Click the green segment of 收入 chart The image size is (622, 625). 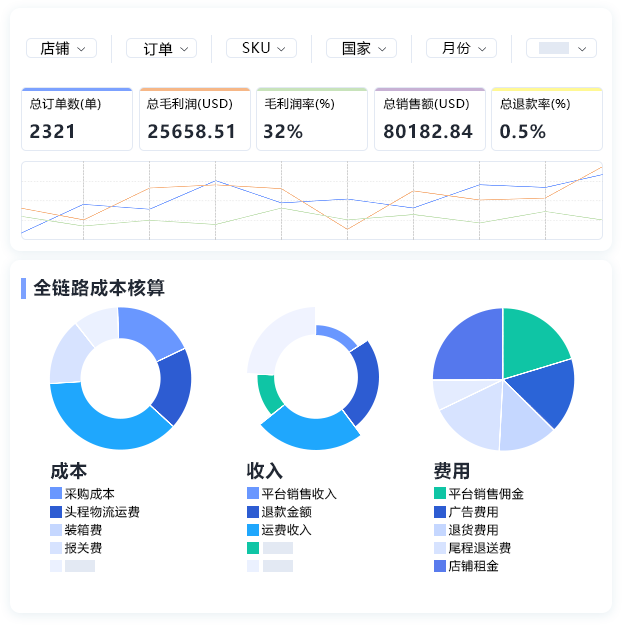point(268,395)
